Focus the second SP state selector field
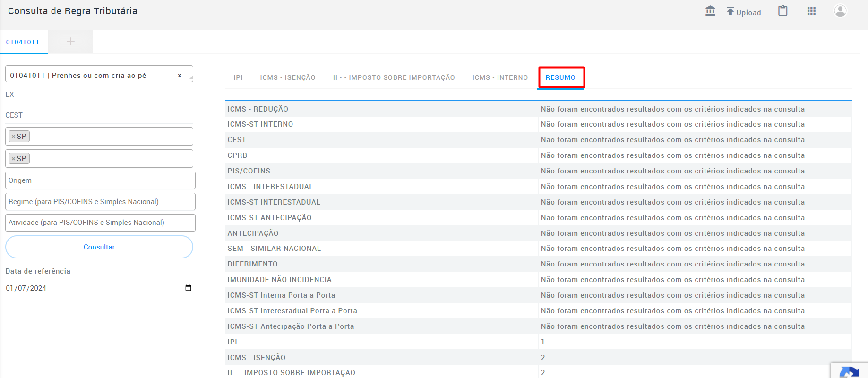This screenshot has width=868, height=378. (99, 159)
